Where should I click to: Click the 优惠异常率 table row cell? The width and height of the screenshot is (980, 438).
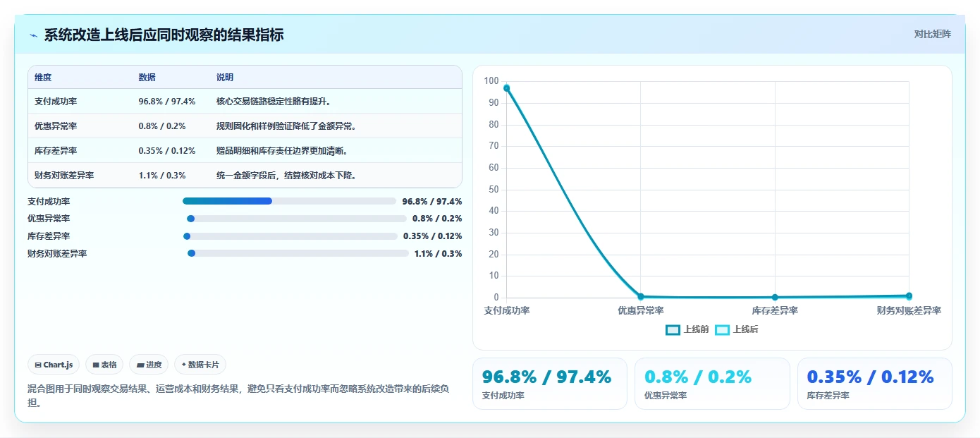[56, 126]
